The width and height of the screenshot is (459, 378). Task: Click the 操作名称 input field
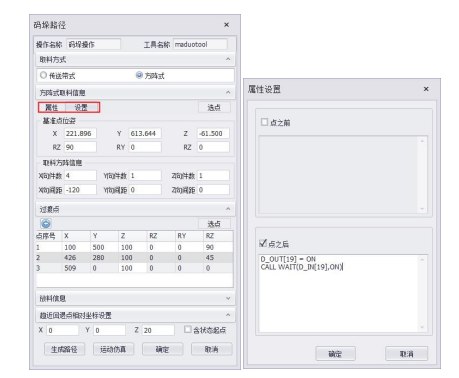pyautogui.click(x=94, y=44)
